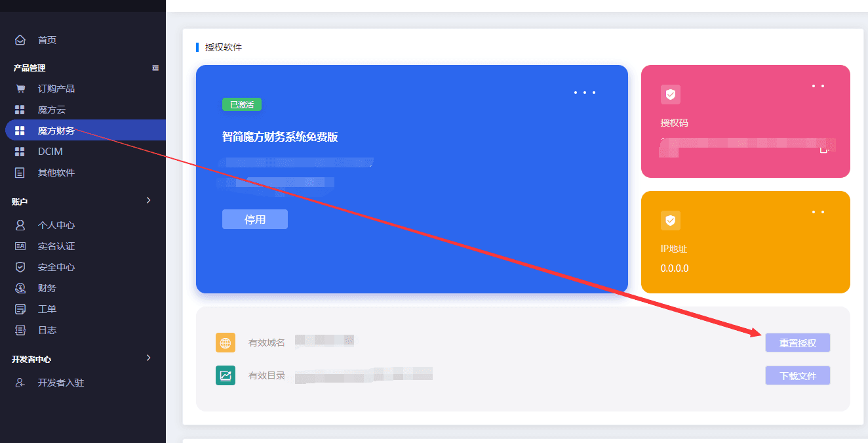This screenshot has height=443, width=868.
Task: Click the IP地址 label
Action: (674, 249)
